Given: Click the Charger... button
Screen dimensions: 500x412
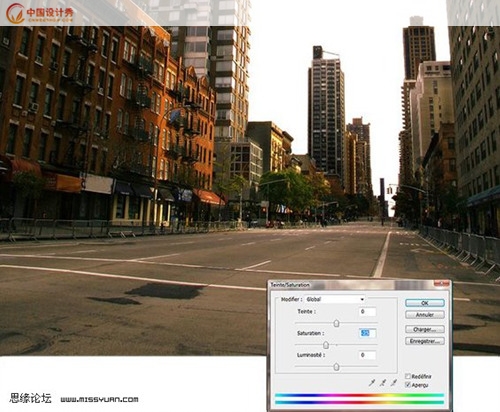Looking at the screenshot, I should (x=425, y=329).
